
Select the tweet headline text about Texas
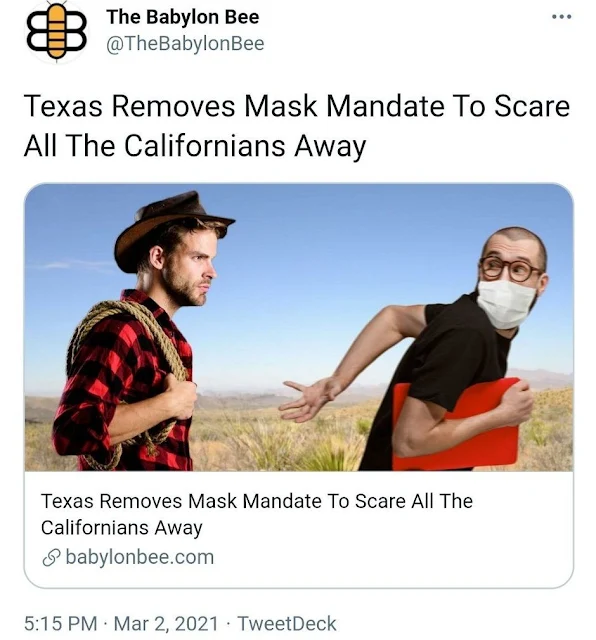coord(297,126)
